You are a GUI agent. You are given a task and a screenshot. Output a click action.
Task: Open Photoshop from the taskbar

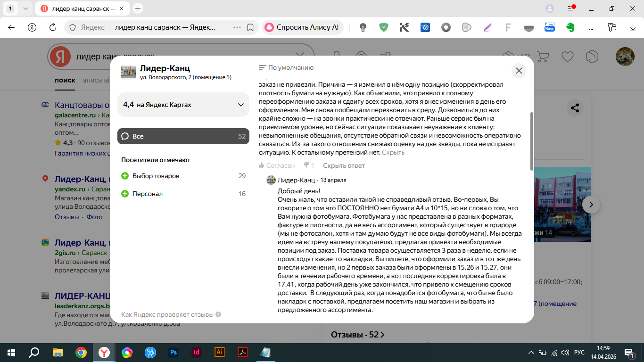173,352
